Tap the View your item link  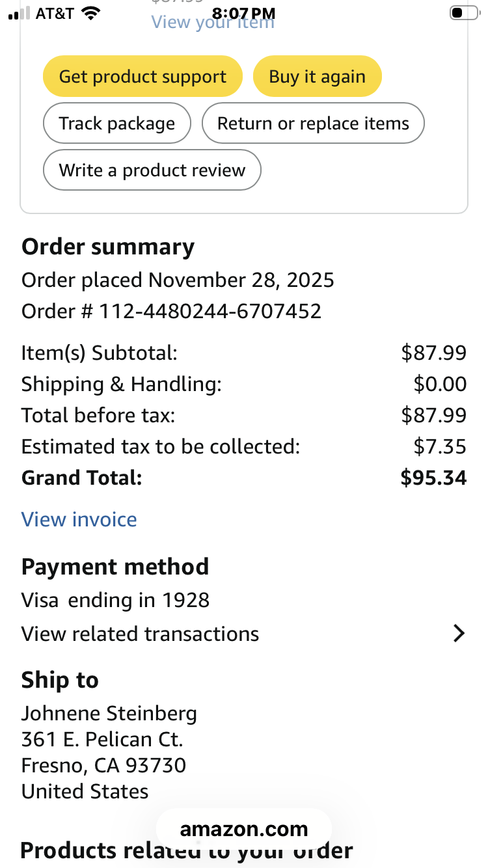click(213, 23)
